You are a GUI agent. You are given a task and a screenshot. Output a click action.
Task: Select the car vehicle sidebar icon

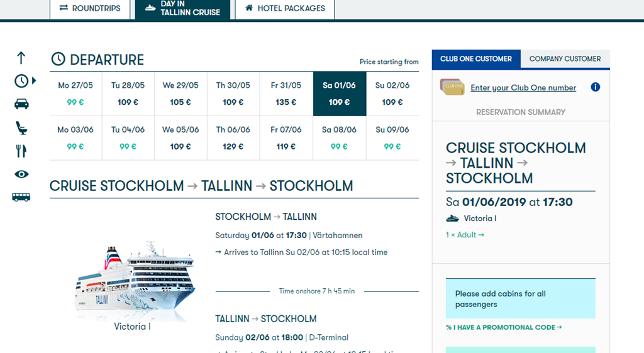point(21,104)
